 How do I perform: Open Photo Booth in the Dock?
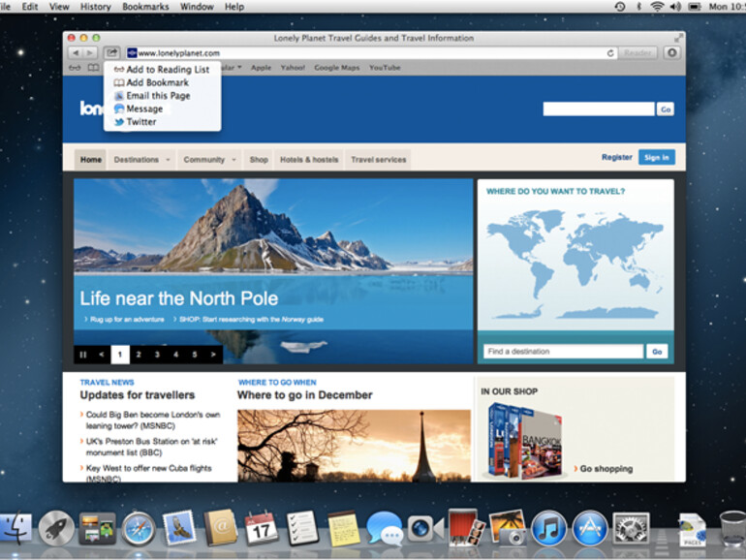[466, 527]
